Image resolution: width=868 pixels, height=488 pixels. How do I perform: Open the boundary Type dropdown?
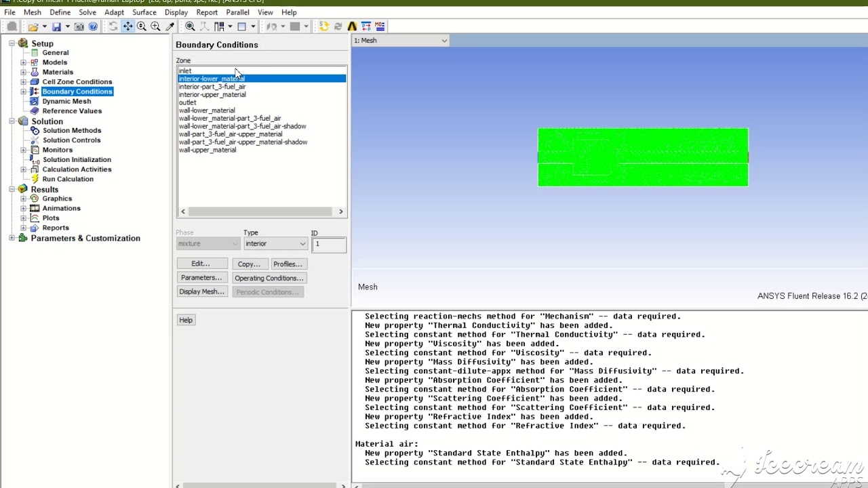click(x=275, y=244)
